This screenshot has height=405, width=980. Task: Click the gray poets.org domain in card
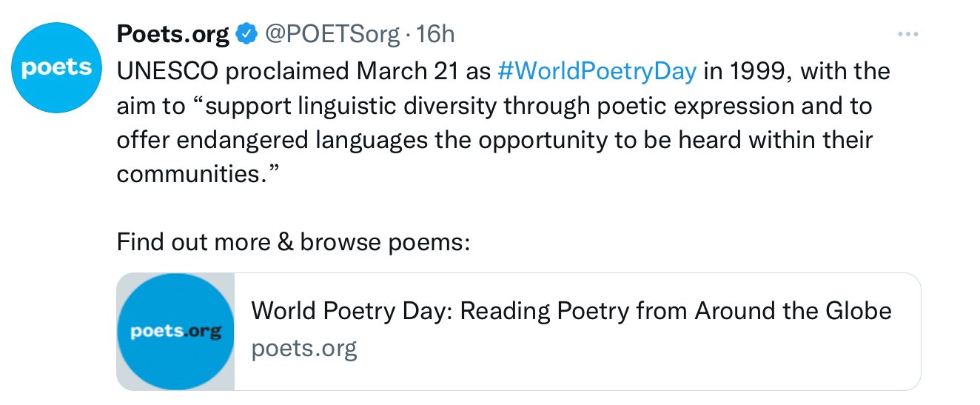[x=304, y=347]
